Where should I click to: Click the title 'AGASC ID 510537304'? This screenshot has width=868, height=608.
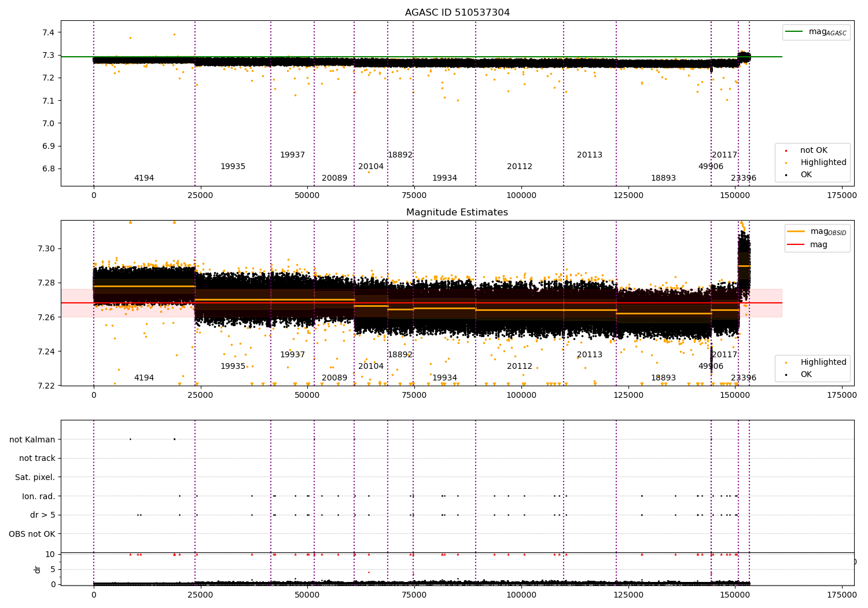coord(457,13)
